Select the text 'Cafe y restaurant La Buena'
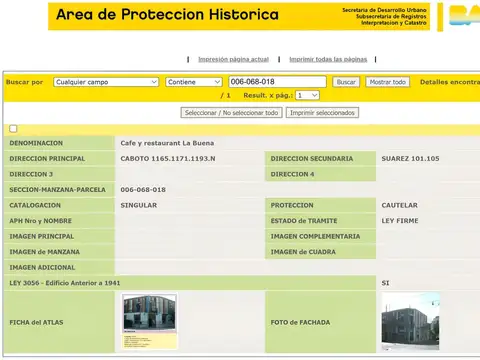 tap(167, 143)
